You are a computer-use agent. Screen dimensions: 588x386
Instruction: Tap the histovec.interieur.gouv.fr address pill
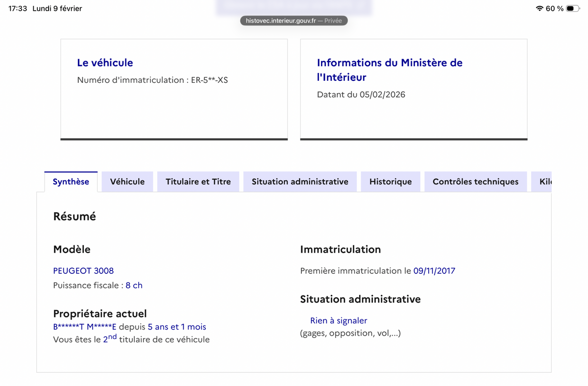tap(294, 21)
